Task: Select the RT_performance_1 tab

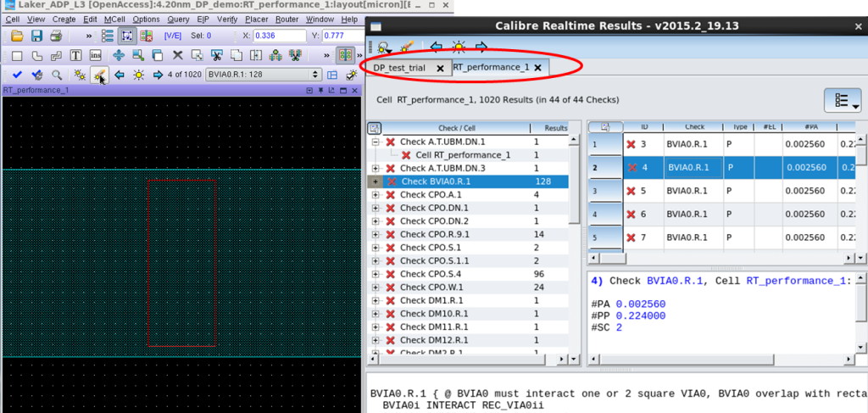Action: tap(491, 67)
